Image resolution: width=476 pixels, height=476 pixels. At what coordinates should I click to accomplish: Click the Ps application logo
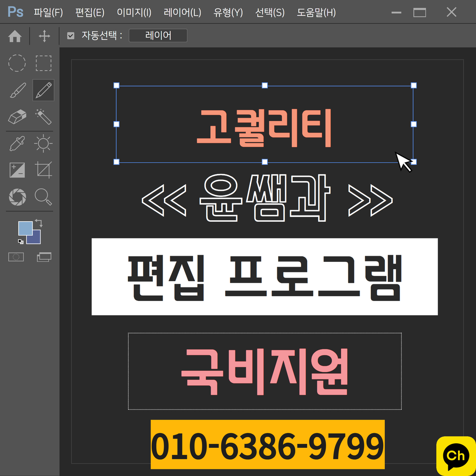tap(15, 12)
